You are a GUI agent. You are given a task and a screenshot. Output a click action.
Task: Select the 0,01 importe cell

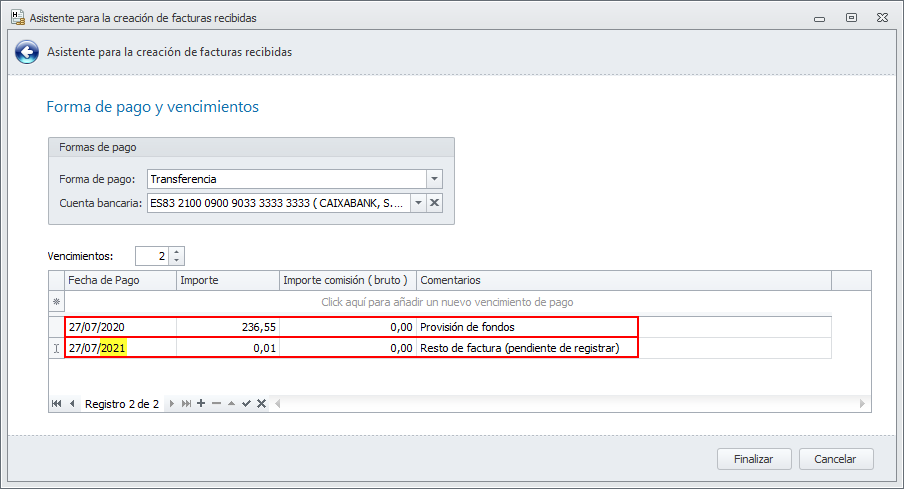click(x=228, y=348)
